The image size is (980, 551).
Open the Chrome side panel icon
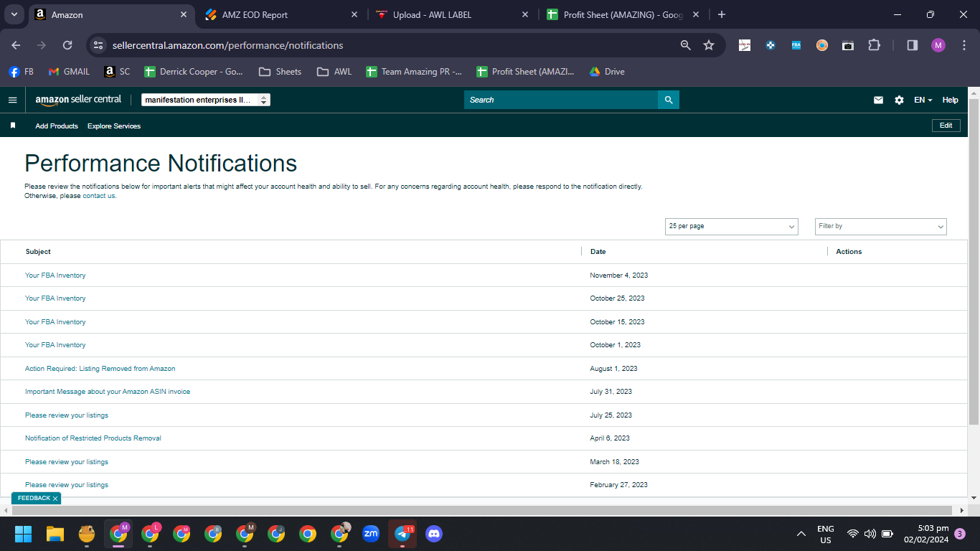tap(913, 45)
